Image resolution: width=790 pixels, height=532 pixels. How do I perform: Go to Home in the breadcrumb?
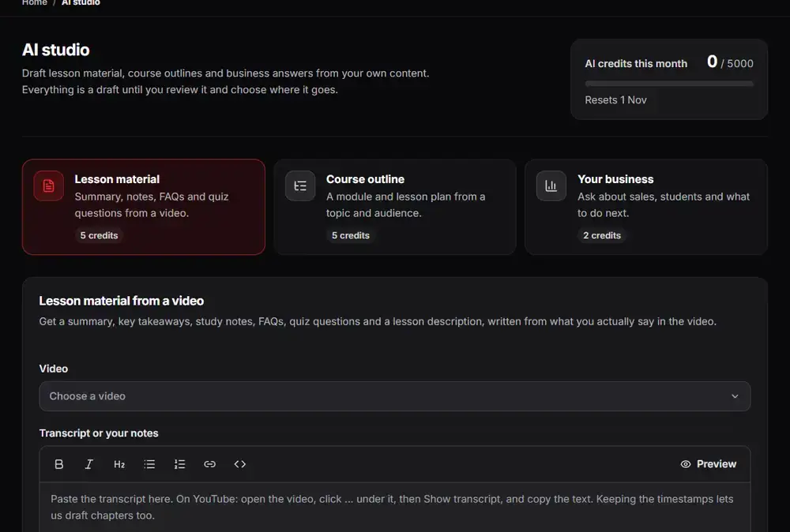(34, 3)
